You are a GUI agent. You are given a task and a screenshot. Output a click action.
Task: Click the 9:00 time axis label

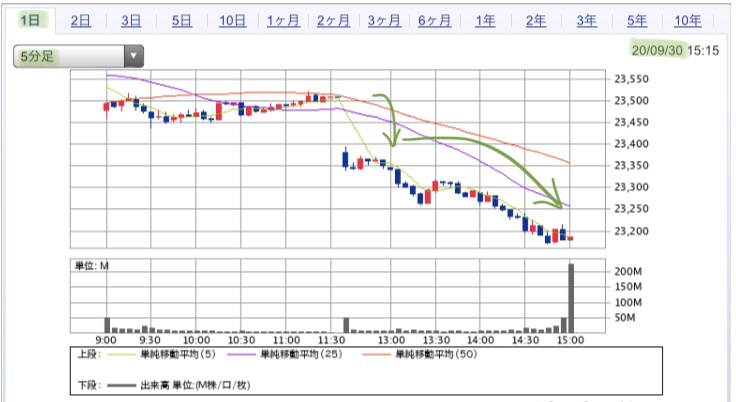coord(106,340)
